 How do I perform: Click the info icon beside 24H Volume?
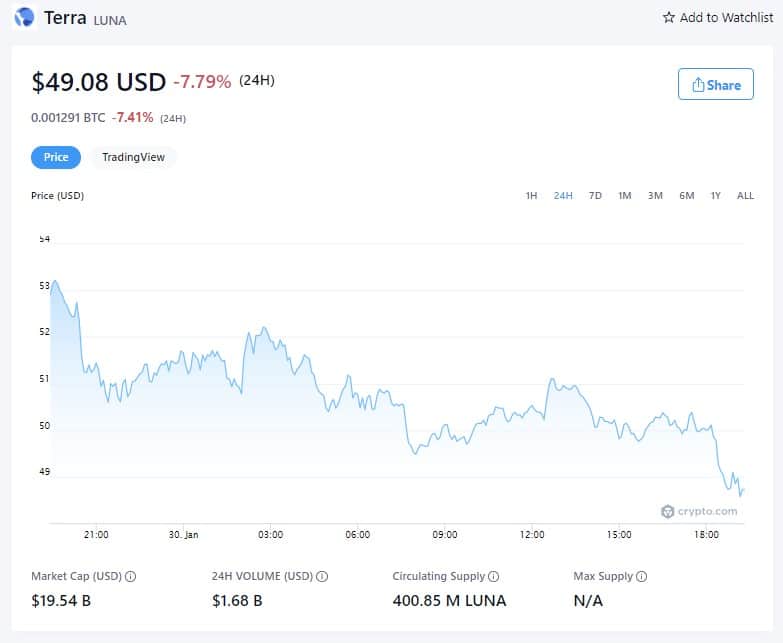[323, 577]
